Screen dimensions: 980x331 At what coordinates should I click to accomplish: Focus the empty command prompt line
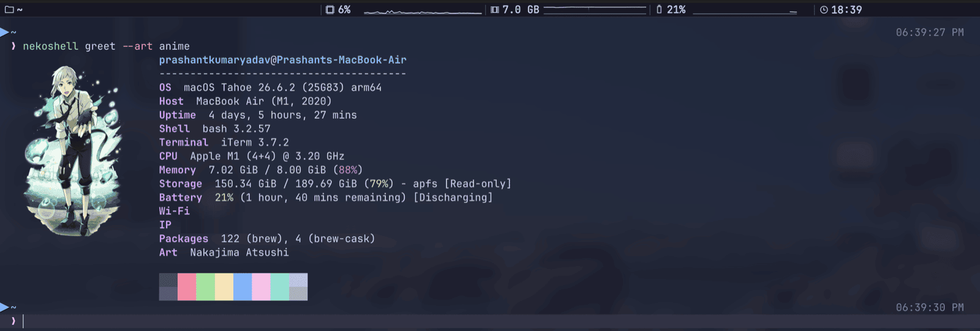[x=490, y=321]
